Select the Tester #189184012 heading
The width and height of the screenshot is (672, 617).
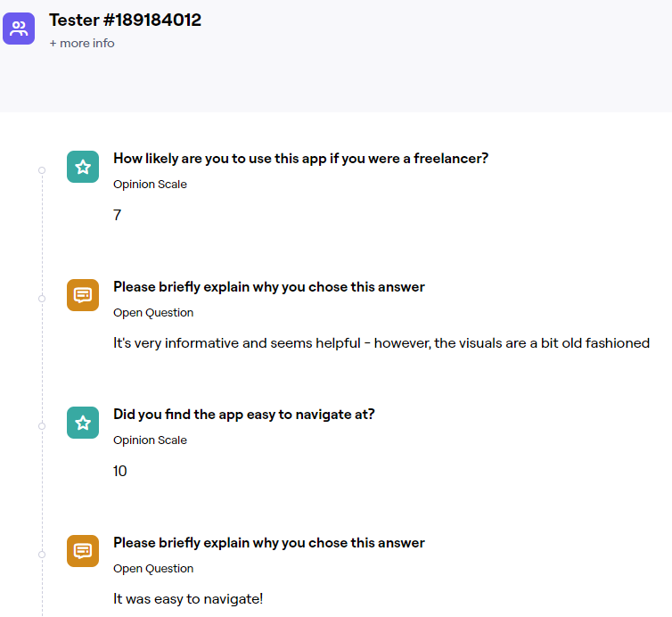coord(125,21)
